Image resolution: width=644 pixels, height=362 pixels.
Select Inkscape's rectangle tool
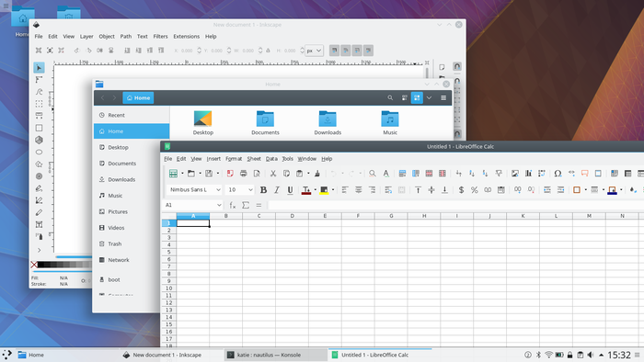(39, 128)
